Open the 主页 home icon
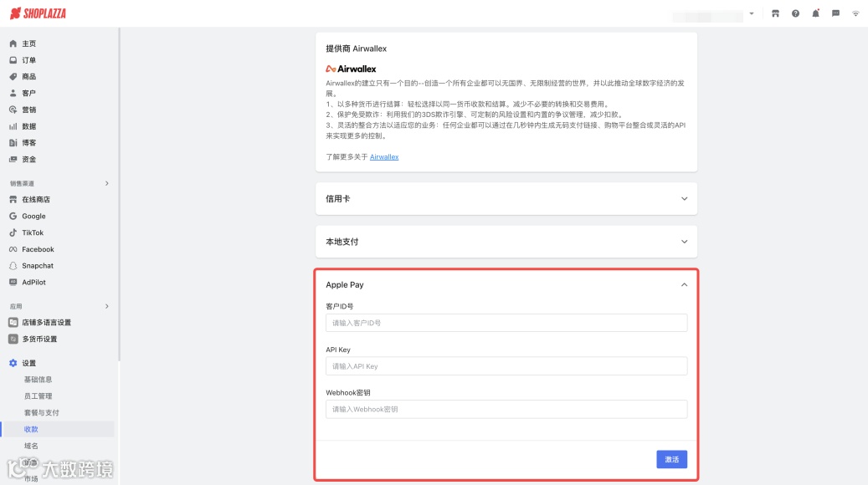 [13, 43]
